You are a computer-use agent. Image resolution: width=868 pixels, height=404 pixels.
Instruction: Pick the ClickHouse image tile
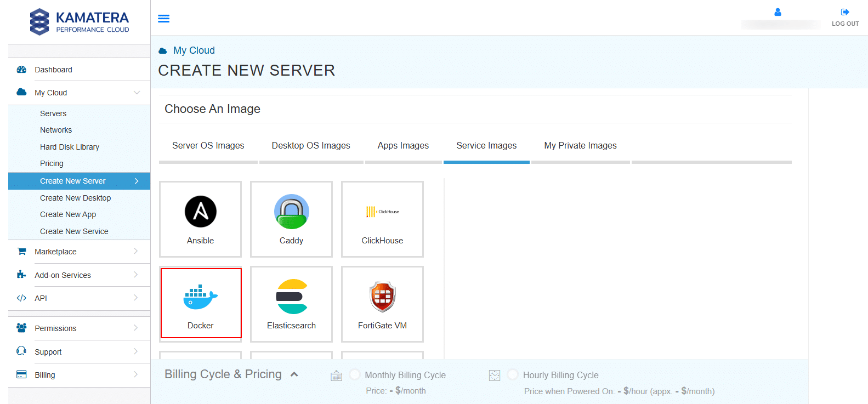[383, 219]
